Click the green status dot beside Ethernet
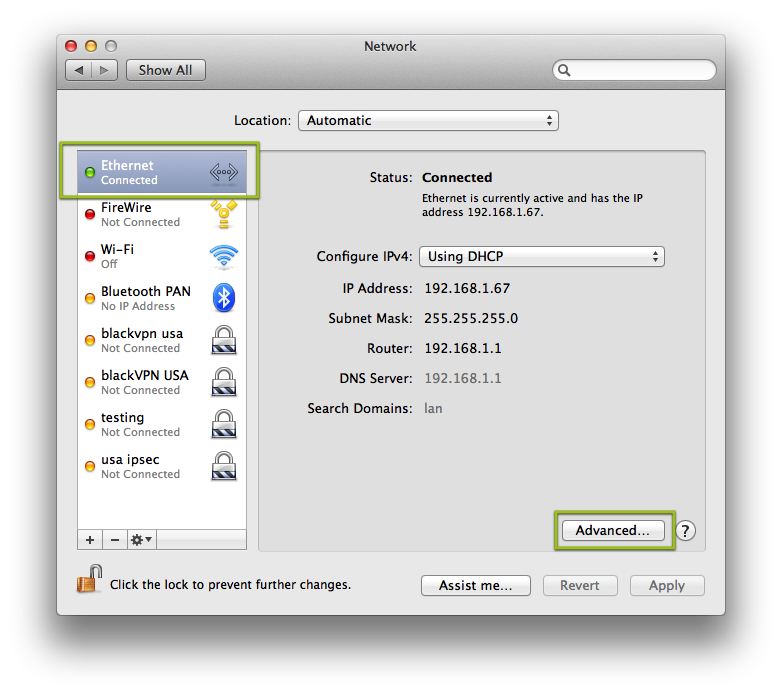782x694 pixels. [x=90, y=173]
